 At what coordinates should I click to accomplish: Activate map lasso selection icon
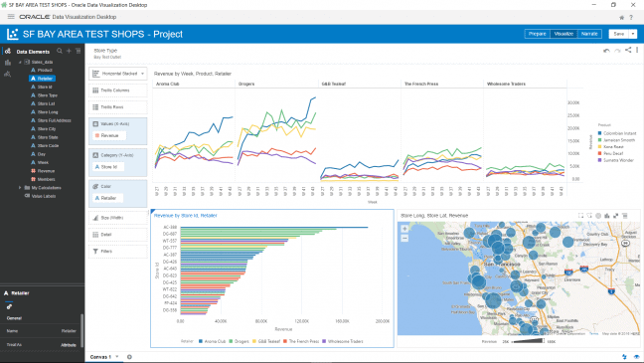point(589,216)
